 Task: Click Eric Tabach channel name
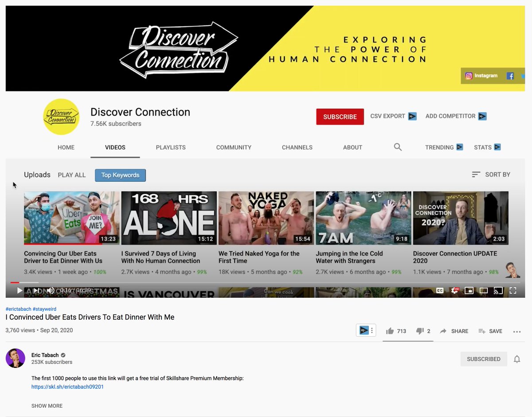tap(45, 355)
